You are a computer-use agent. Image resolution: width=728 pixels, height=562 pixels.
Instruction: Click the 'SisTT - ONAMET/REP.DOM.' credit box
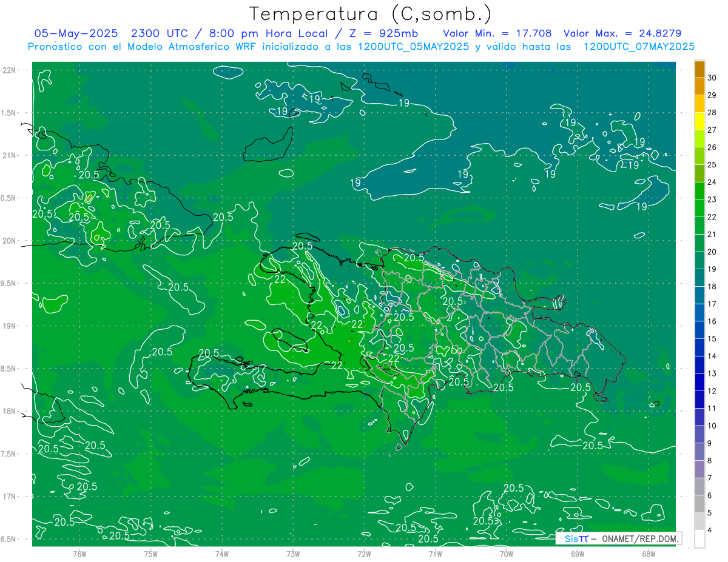point(618,538)
